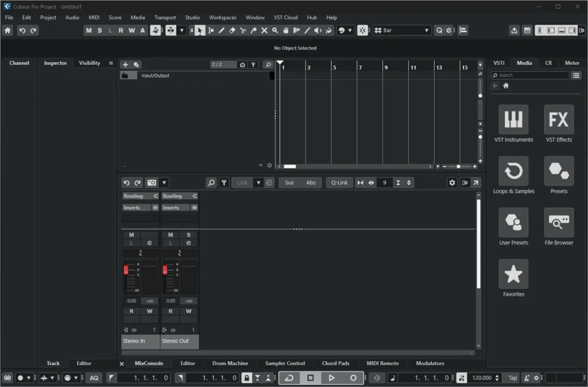588x387 pixels.
Task: Click the Tap tempo button
Action: point(512,378)
